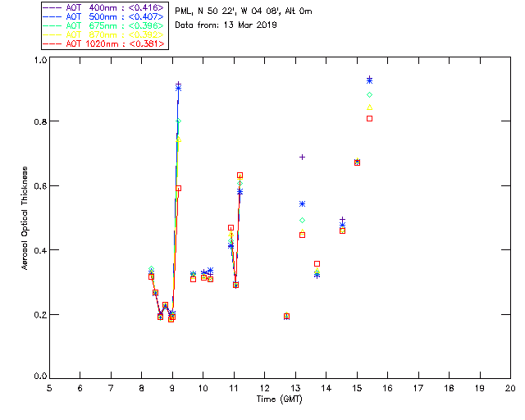Click the x-axis tick label 13

click(295, 388)
